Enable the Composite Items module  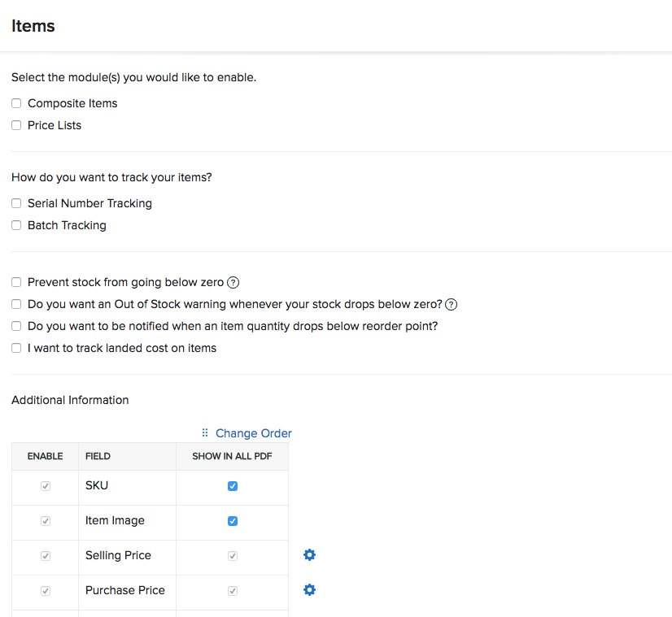point(16,103)
